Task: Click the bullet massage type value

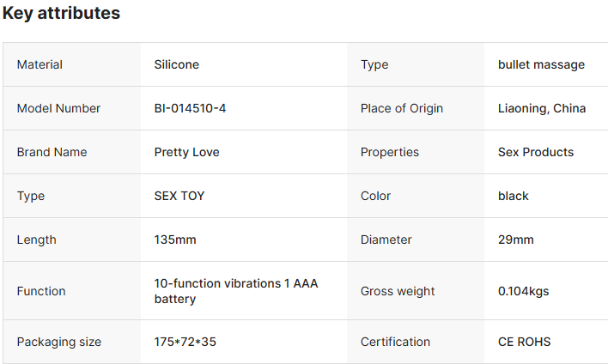Action: coord(541,64)
